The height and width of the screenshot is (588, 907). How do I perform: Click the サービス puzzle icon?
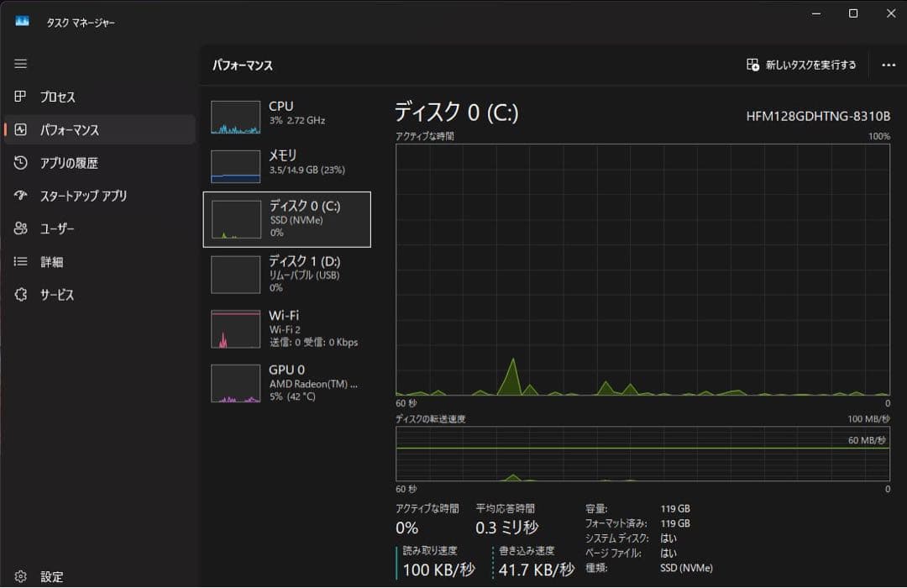point(20,295)
